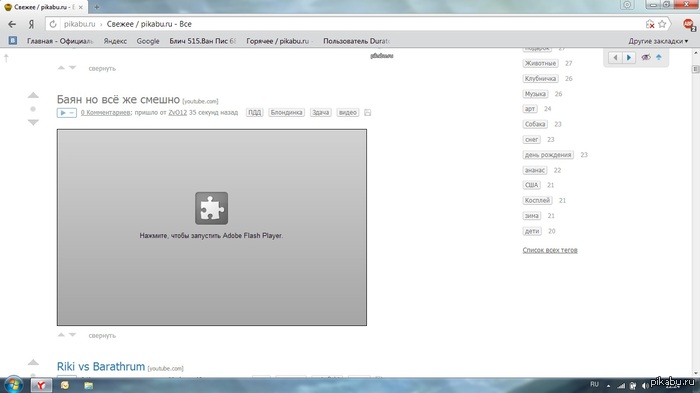
Task: Open the blocked content icon in address bar
Action: [x=650, y=24]
